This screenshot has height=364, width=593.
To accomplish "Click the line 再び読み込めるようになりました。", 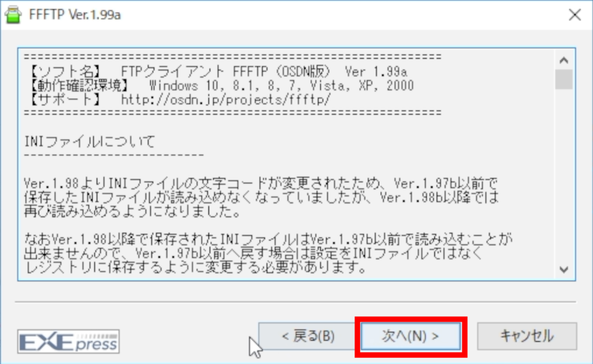I will [133, 211].
